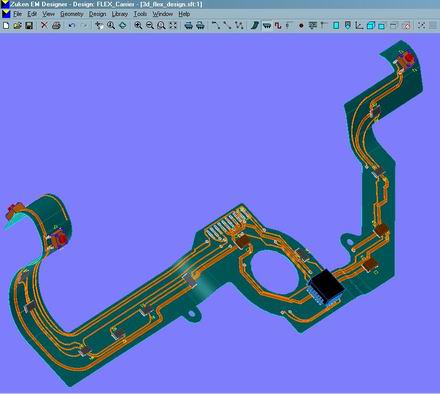
Task: Click the second blue ship-shaped icon
Action: click(x=200, y=25)
